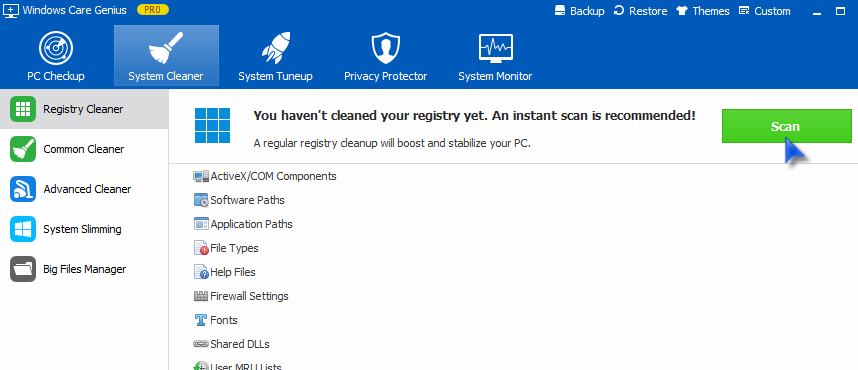The image size is (858, 370).
Task: Click the Common Cleaner broom icon
Action: click(x=23, y=149)
